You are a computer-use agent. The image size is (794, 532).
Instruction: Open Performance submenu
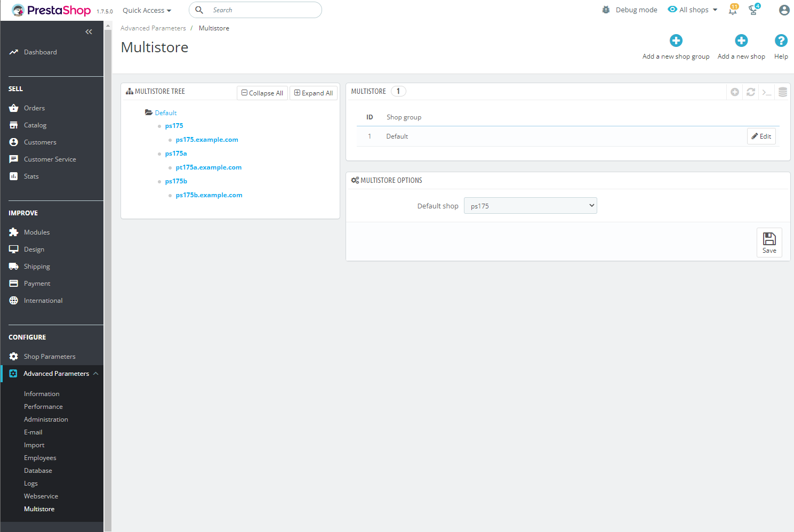[x=43, y=407]
